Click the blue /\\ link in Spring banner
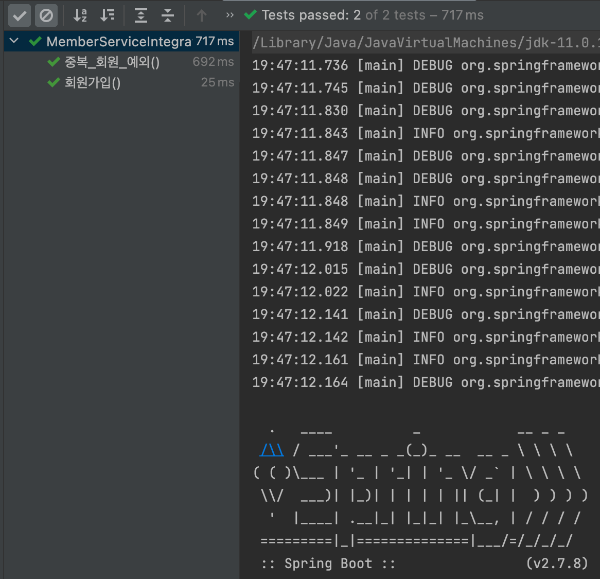 click(272, 450)
